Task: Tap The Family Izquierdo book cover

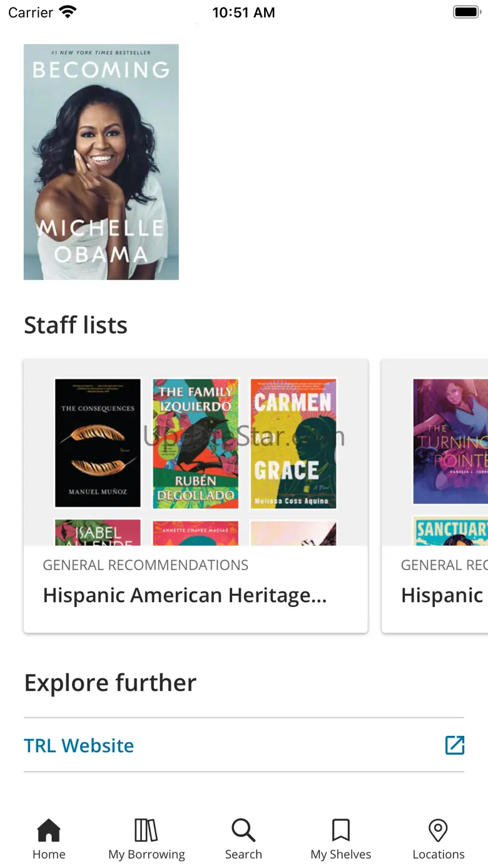Action: [x=196, y=443]
